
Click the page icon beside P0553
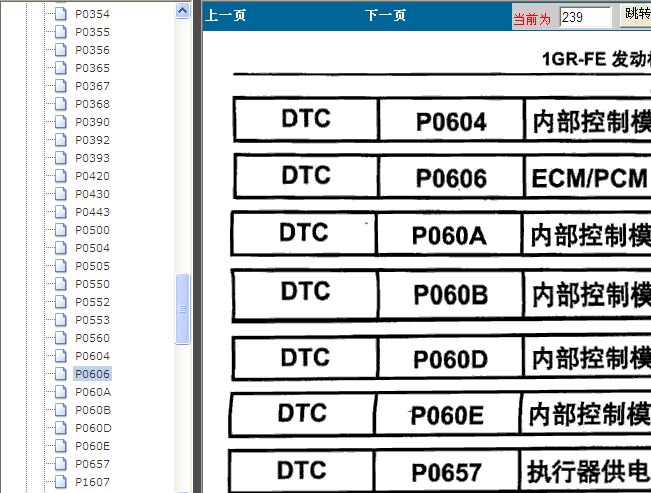click(x=61, y=320)
